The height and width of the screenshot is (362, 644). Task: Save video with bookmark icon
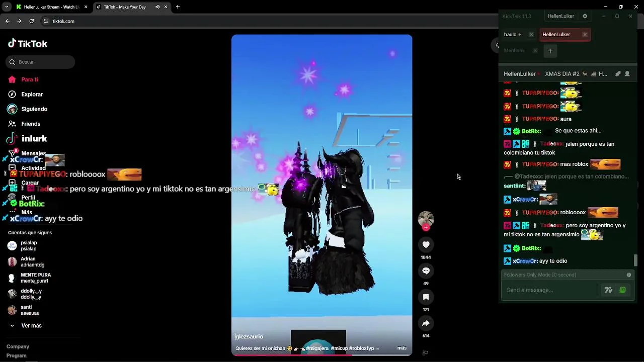426,297
